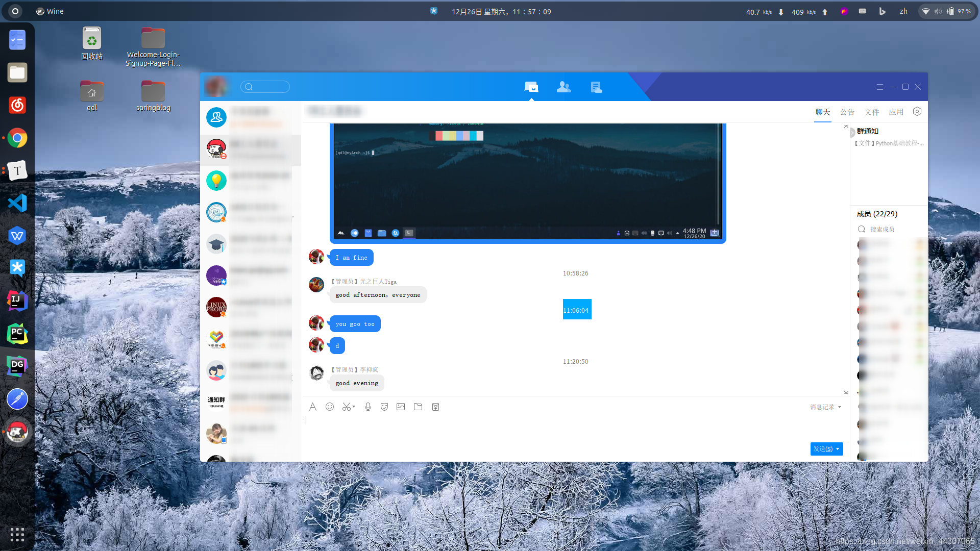The height and width of the screenshot is (551, 980).
Task: Open the font formatting tool
Action: click(313, 407)
